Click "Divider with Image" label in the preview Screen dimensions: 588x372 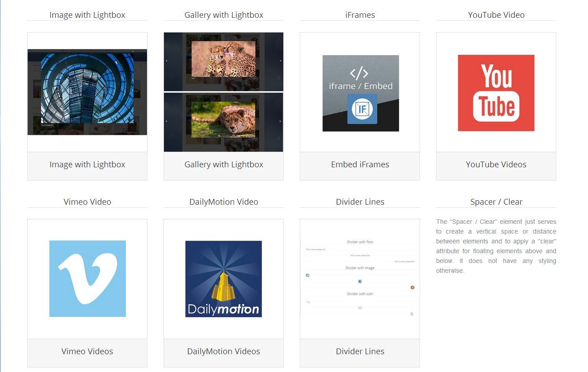click(360, 268)
